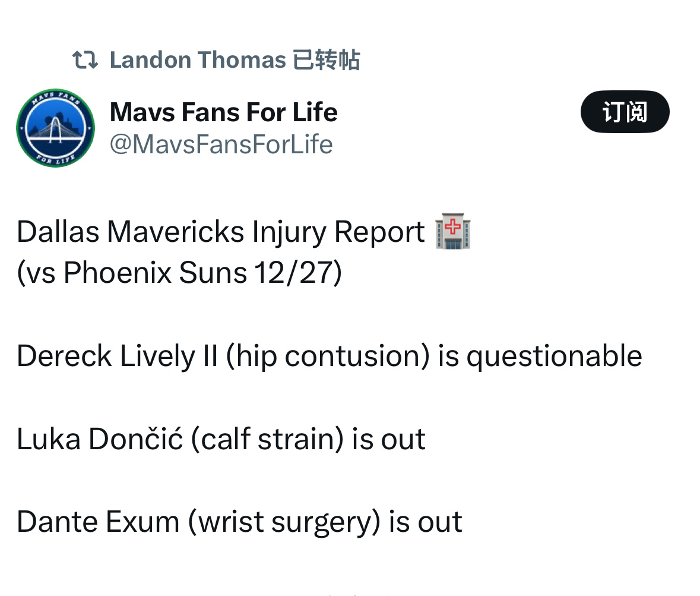Click 'is out' after Dončić
This screenshot has height=596, width=700.
coord(388,439)
